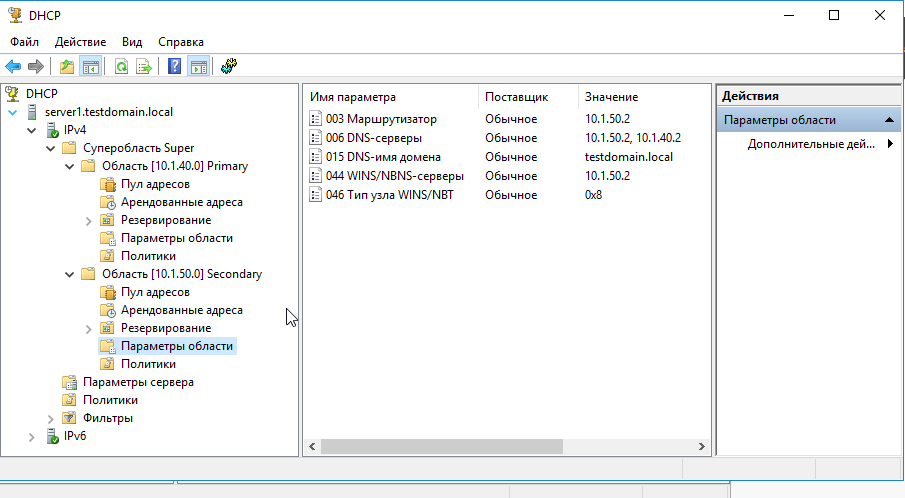Expand the IPv6 tree node
Screen dimensions: 905x498
pos(31,436)
